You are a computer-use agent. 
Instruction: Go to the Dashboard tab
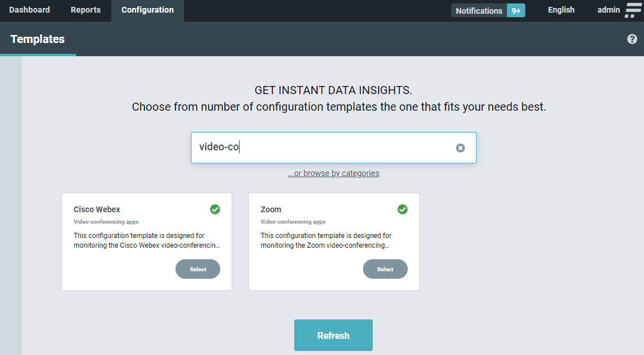pos(29,10)
